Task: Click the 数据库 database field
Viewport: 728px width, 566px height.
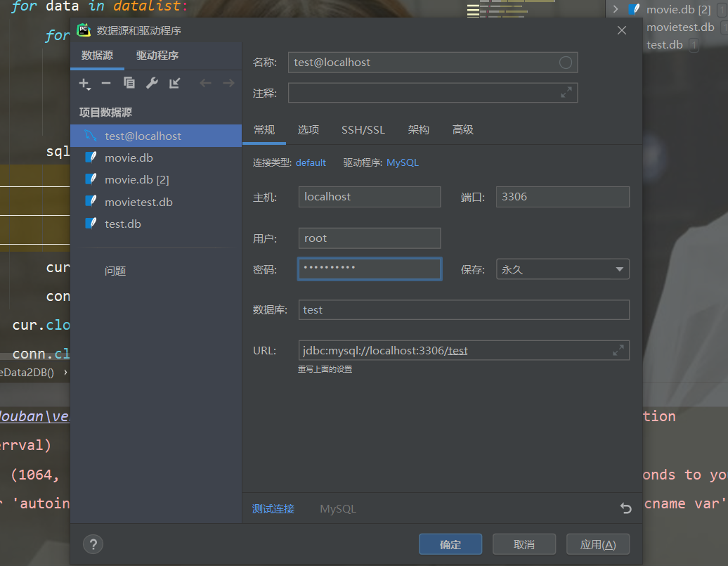Action: pyautogui.click(x=464, y=310)
